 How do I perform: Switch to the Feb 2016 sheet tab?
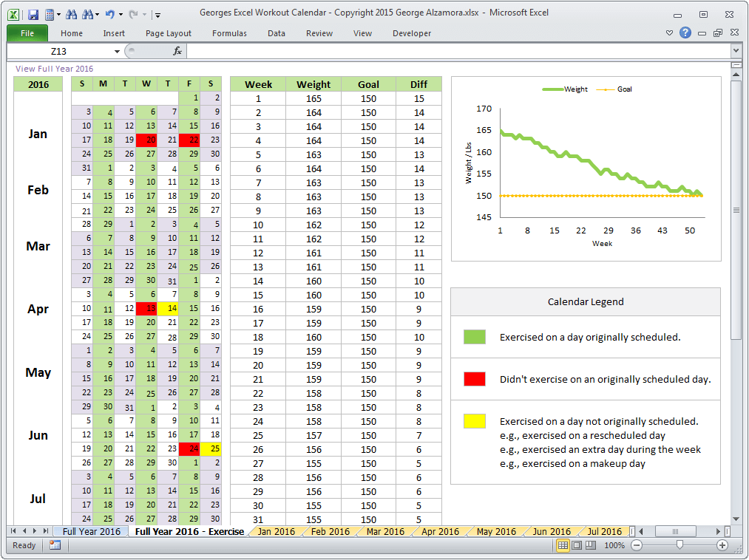click(x=330, y=531)
